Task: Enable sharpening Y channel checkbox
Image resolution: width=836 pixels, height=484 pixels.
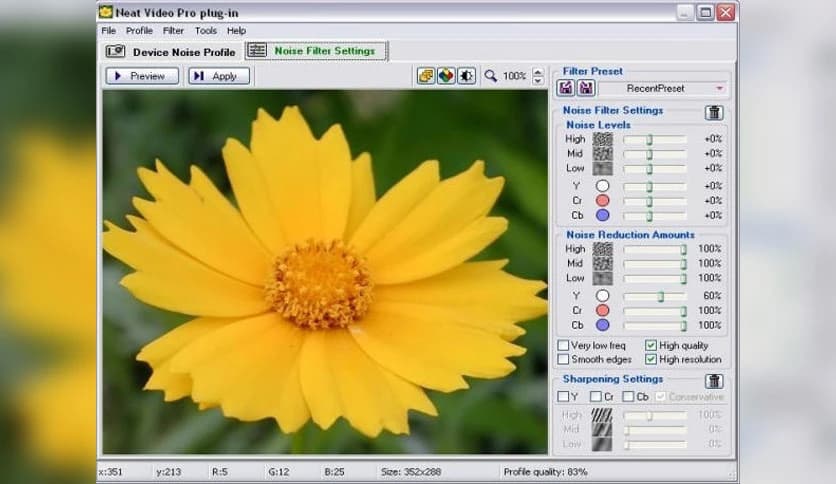Action: 563,397
